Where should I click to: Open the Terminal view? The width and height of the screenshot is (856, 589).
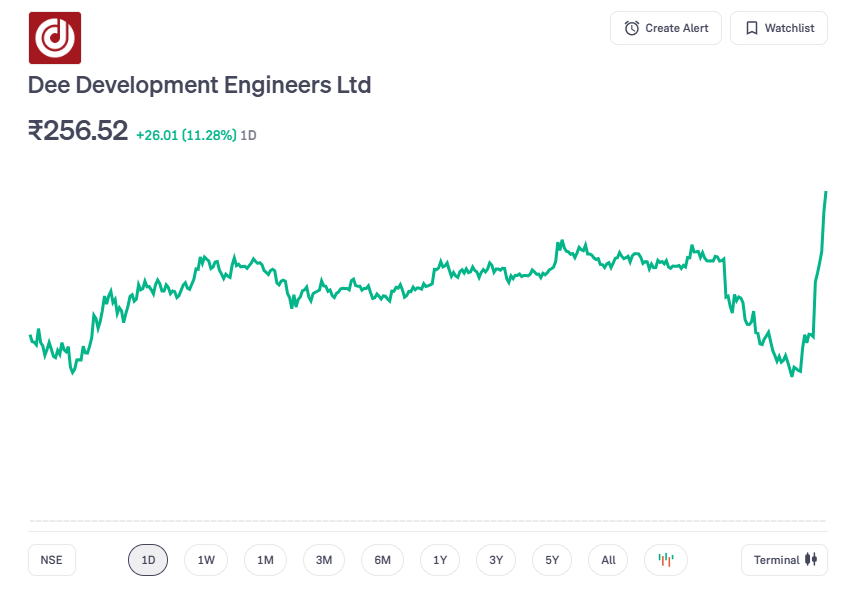tap(784, 560)
